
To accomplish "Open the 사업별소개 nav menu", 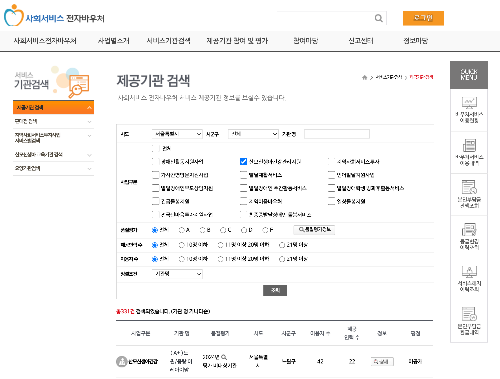I will coord(113,41).
